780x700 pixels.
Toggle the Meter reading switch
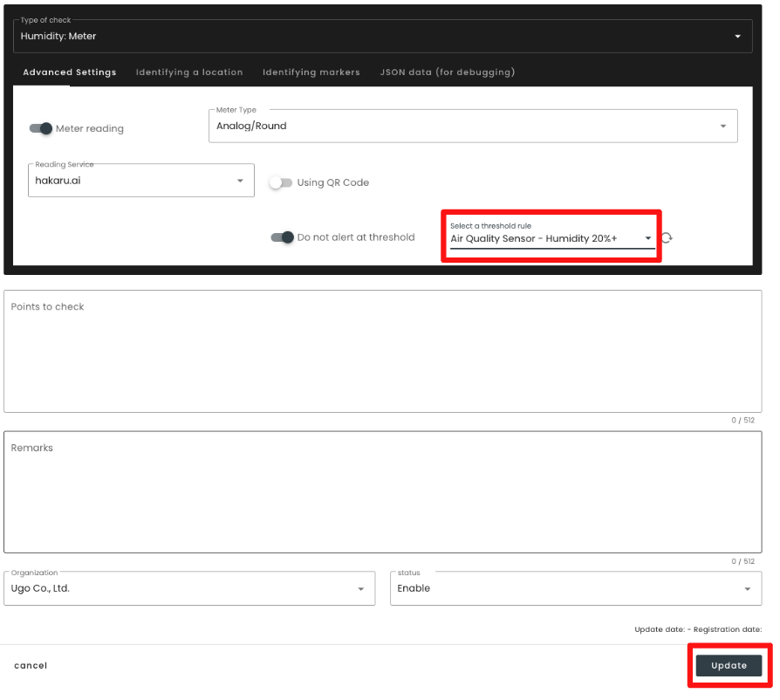click(41, 128)
